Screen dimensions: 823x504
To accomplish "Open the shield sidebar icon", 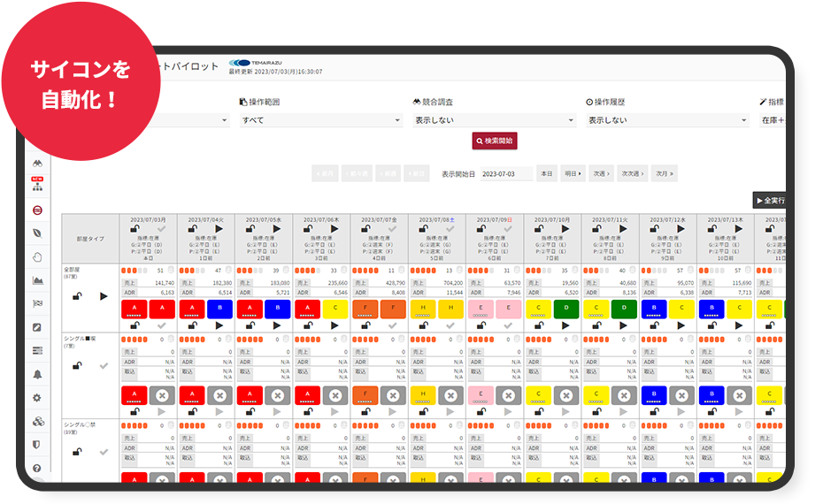I will coord(36,445).
